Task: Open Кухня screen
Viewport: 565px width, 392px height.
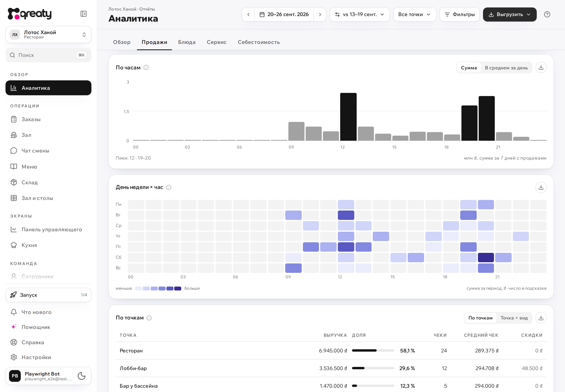Action: pos(48,245)
